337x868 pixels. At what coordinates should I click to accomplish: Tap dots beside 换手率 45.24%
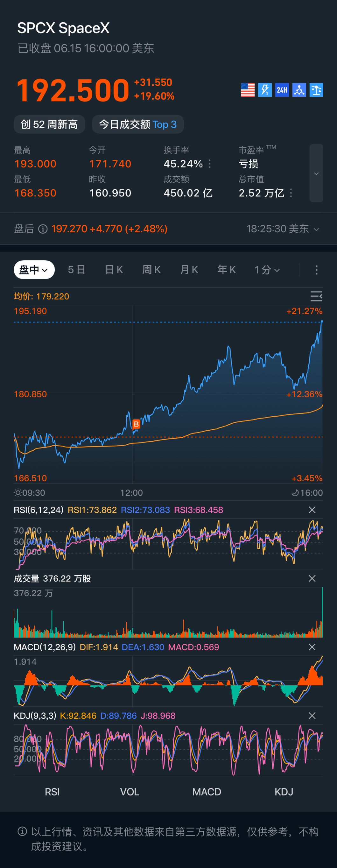point(210,164)
